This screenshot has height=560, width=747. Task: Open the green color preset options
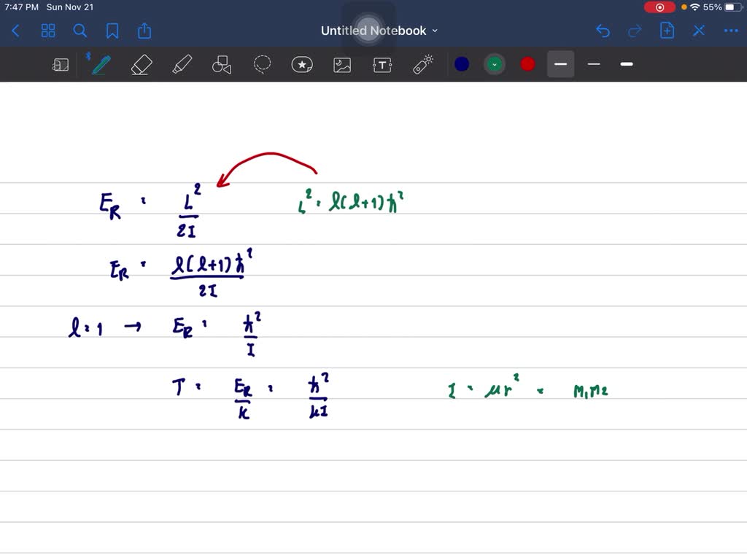coord(495,64)
